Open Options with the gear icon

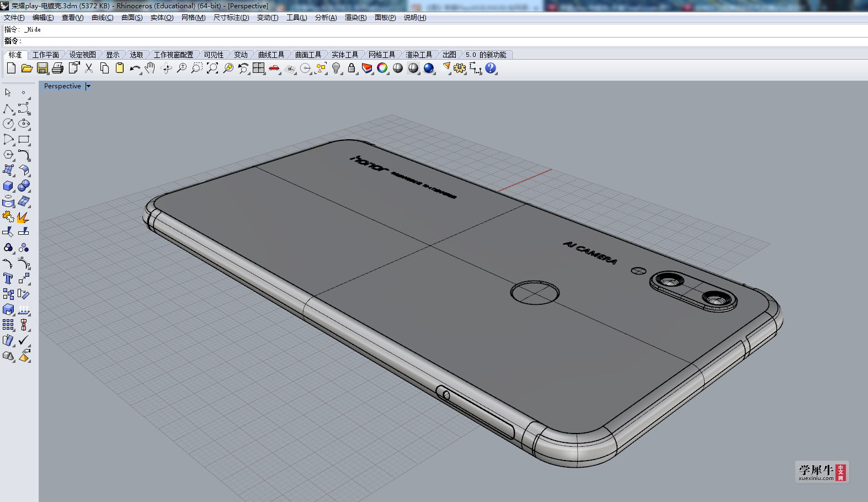coord(460,68)
